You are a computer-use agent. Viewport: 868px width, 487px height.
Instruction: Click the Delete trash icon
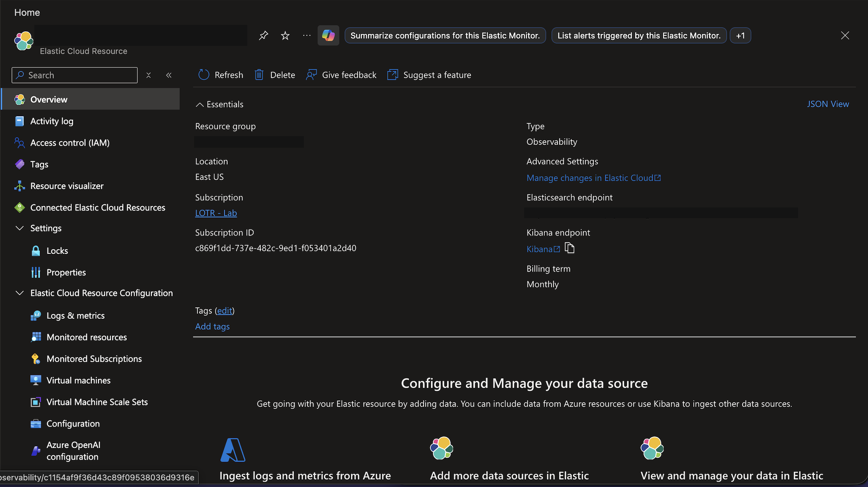(259, 75)
